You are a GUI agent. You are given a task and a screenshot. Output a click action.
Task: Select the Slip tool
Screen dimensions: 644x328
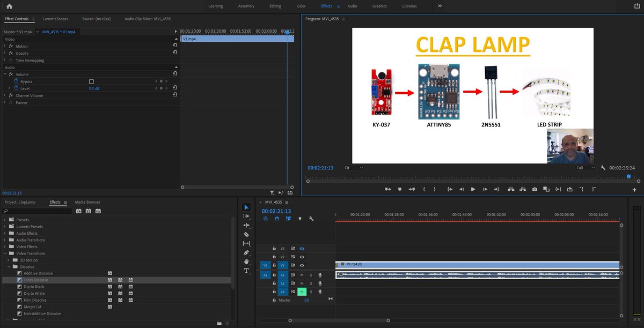[x=246, y=243]
